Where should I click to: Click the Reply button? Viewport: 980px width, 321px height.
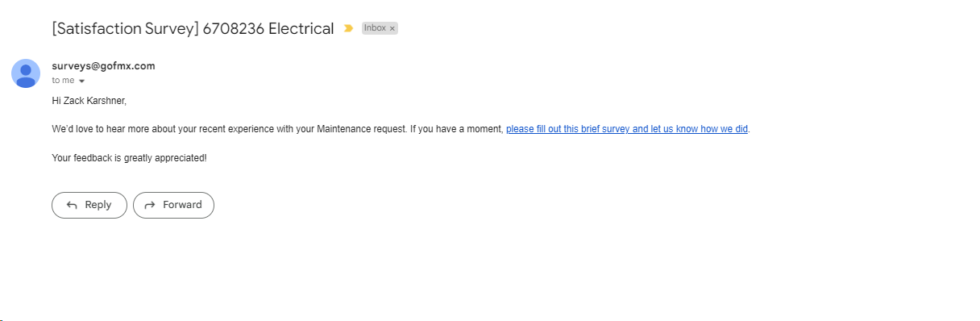[89, 205]
